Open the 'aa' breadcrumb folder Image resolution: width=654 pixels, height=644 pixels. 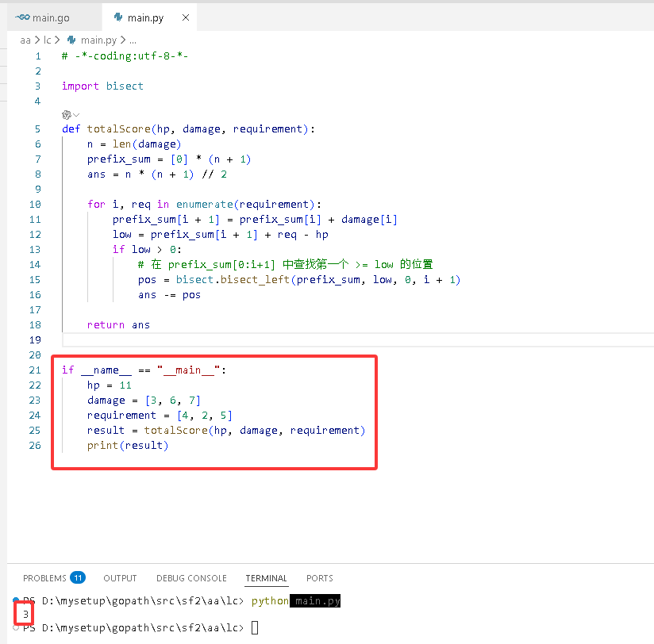coord(25,40)
